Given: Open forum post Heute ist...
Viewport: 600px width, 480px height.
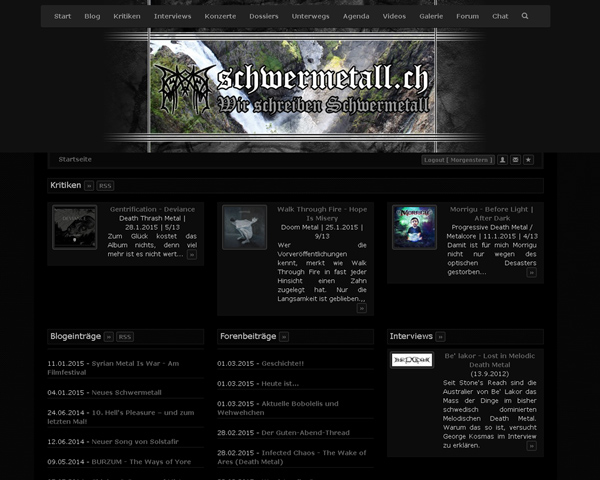Looking at the screenshot, I should [x=280, y=384].
